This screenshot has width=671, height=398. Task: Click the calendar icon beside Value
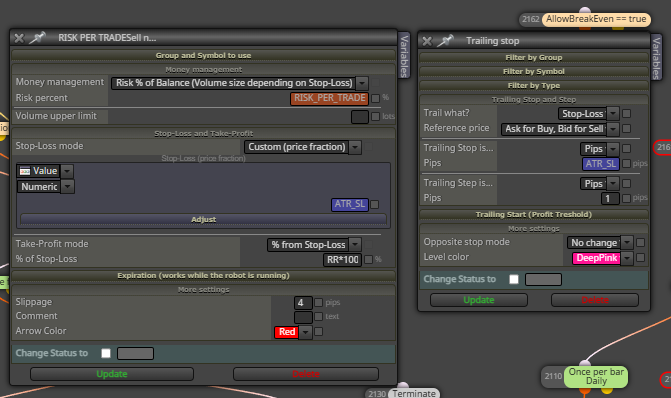point(25,171)
